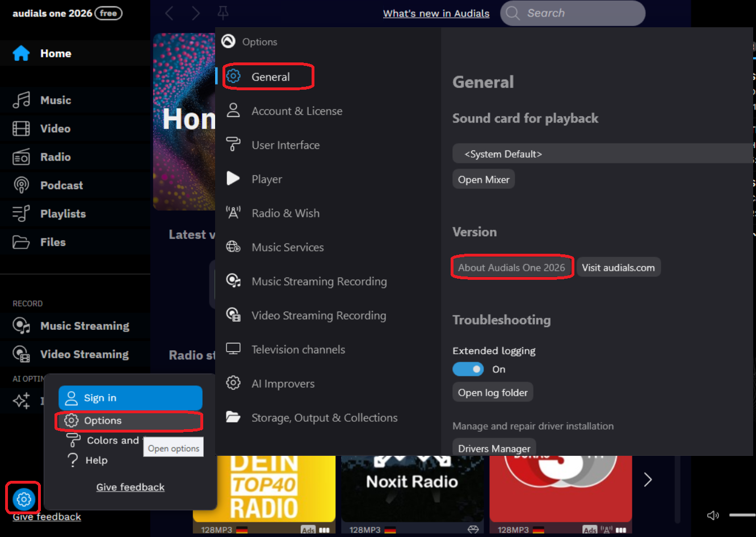Open the Playlists section icon
Image resolution: width=756 pixels, height=537 pixels.
click(21, 214)
